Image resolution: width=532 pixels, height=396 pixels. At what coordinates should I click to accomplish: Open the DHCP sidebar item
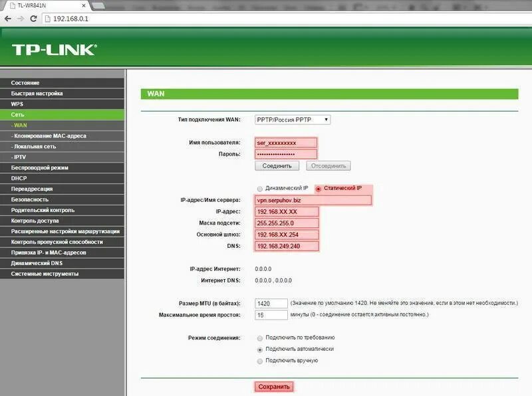[62, 178]
